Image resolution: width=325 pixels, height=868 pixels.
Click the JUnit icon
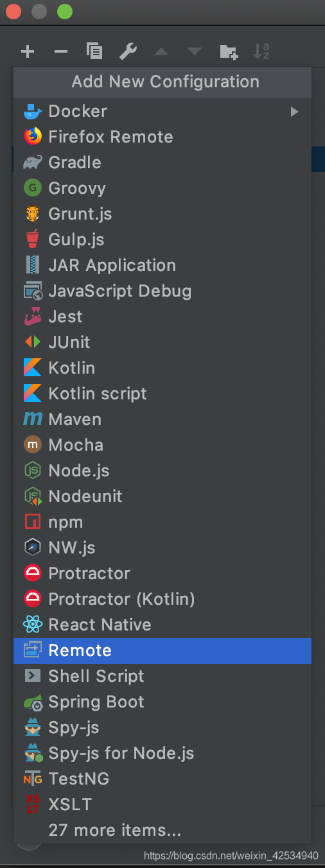[33, 342]
